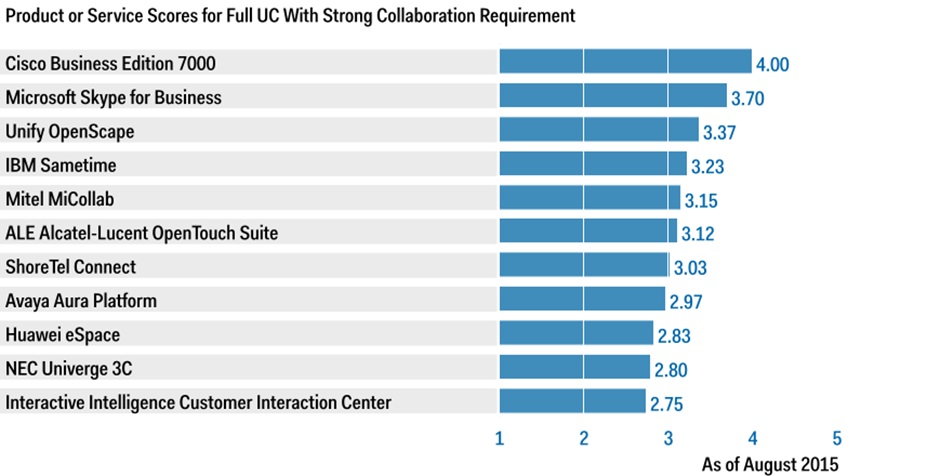Click the NEC Univerge 3C bar

tap(574, 368)
